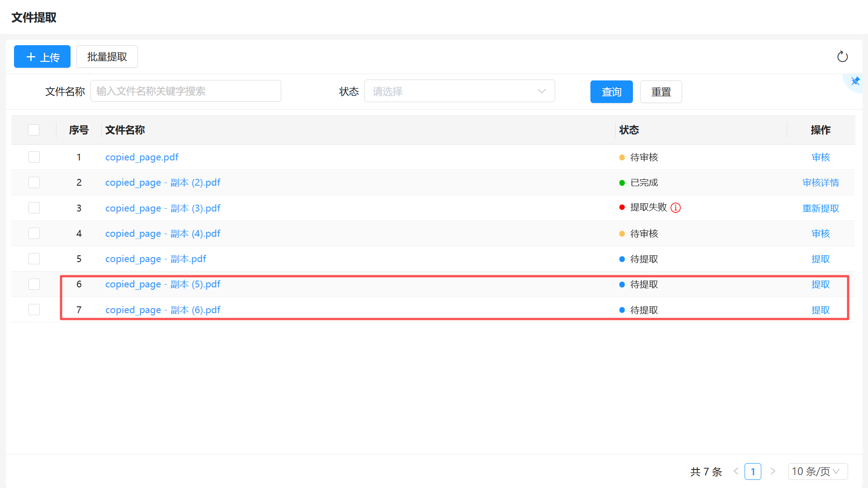Expand the 10 条/页 page size selector
The width and height of the screenshot is (868, 488).
click(x=817, y=471)
